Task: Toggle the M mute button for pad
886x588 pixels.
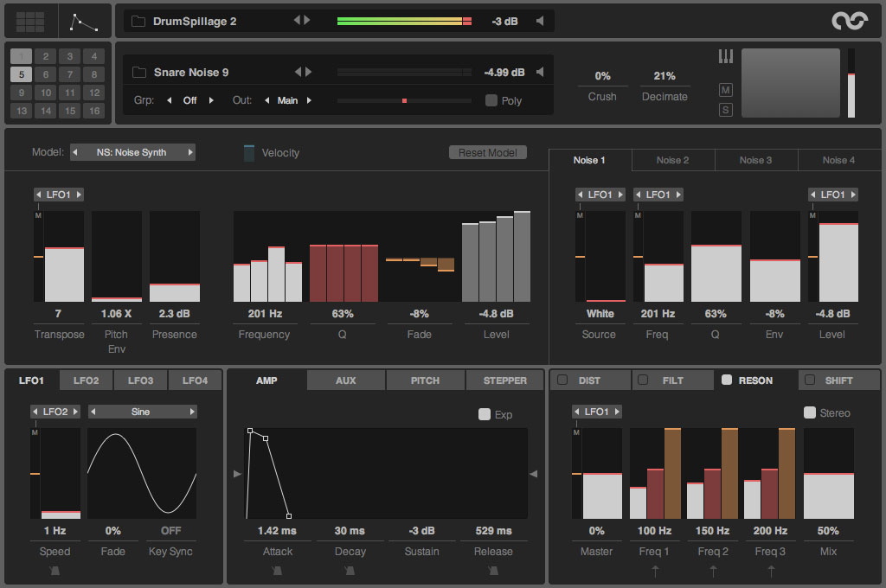Action: (x=725, y=90)
